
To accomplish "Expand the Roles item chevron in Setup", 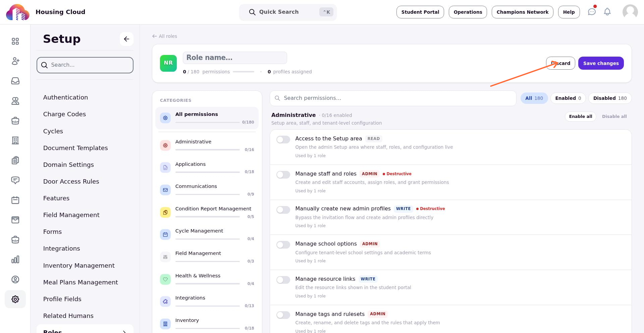I will (x=124, y=332).
